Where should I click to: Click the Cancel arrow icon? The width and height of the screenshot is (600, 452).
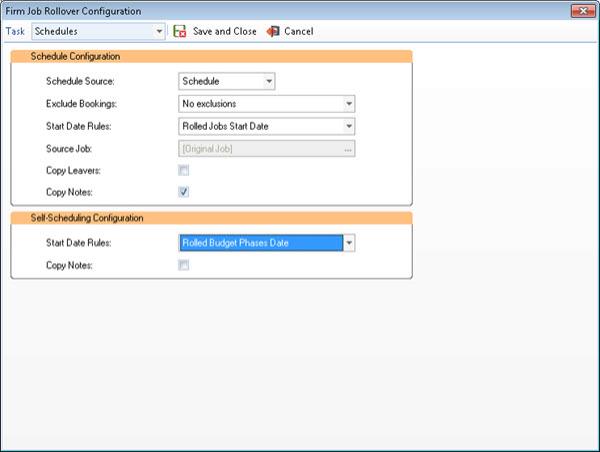pos(273,31)
